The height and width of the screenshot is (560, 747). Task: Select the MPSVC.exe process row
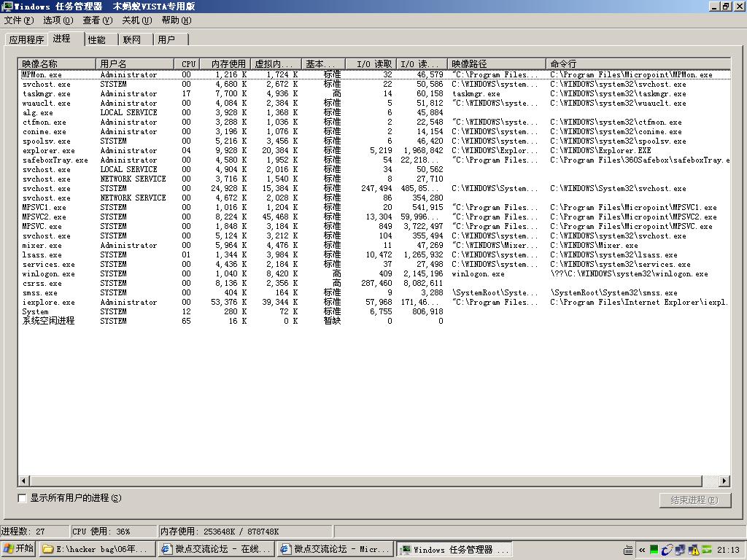[x=374, y=227]
